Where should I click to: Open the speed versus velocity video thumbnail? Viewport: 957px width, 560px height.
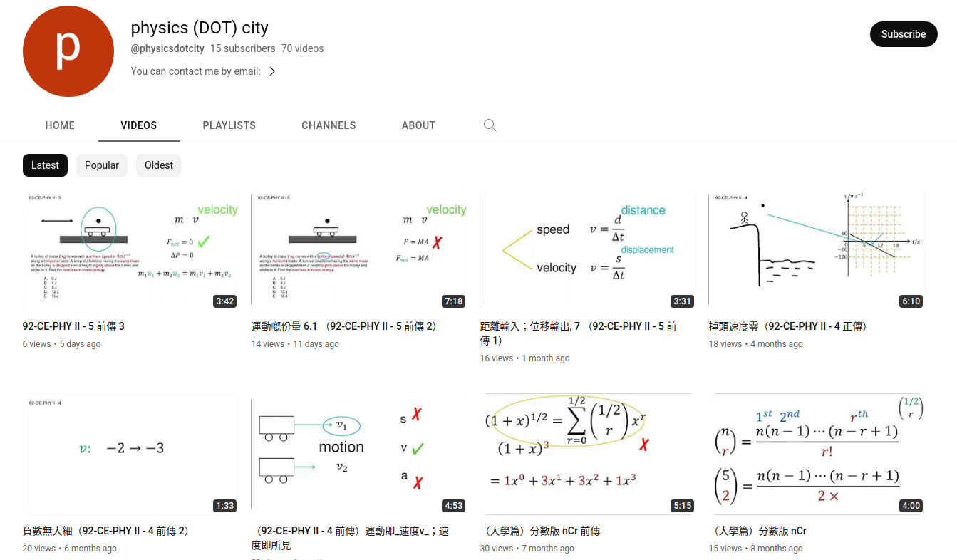pos(588,249)
